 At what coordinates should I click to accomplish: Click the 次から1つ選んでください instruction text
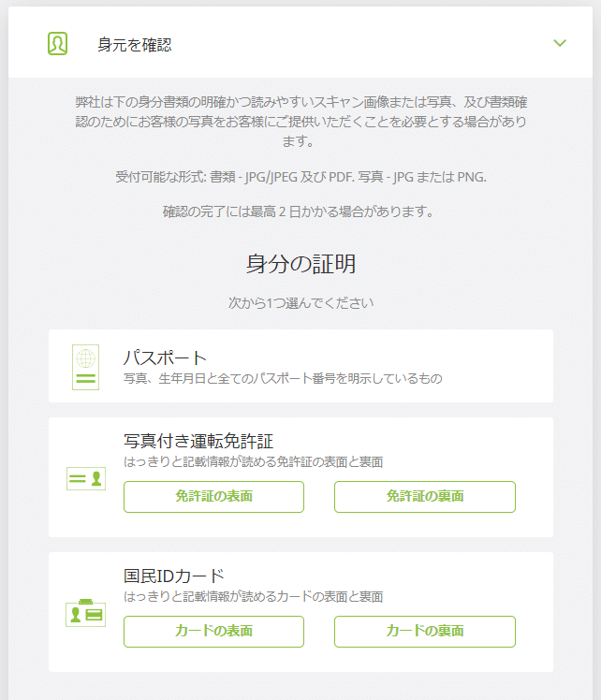pos(300,303)
